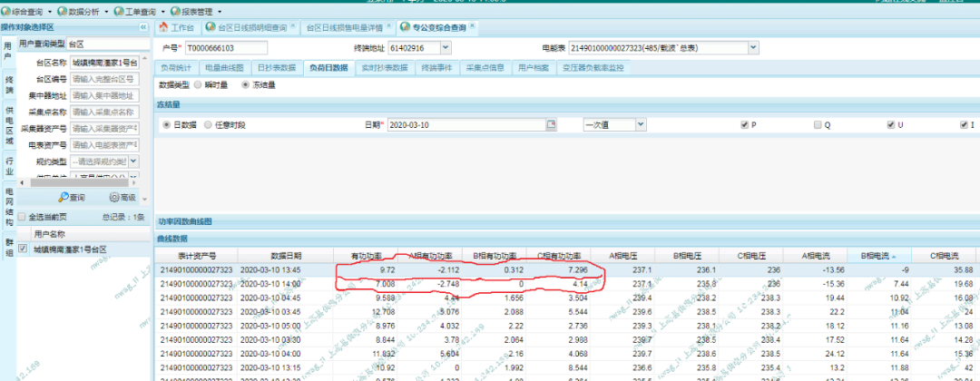
Task: Click the globe icon beside 工单查询 menu
Action: point(119,12)
